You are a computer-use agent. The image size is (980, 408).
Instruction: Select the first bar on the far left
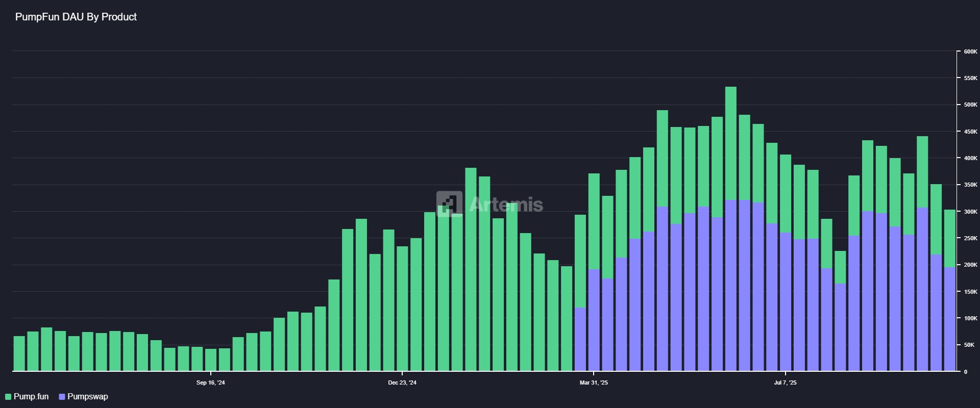(19, 353)
